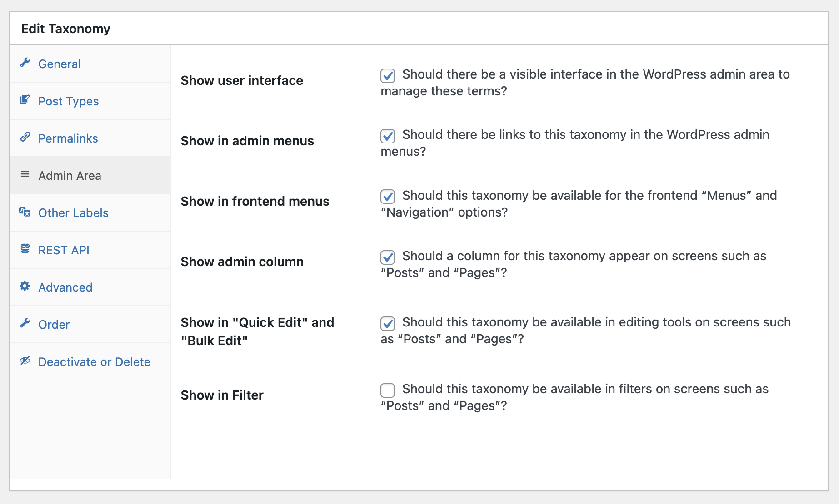839x504 pixels.
Task: Disable Show in admin menus
Action: [x=388, y=136]
